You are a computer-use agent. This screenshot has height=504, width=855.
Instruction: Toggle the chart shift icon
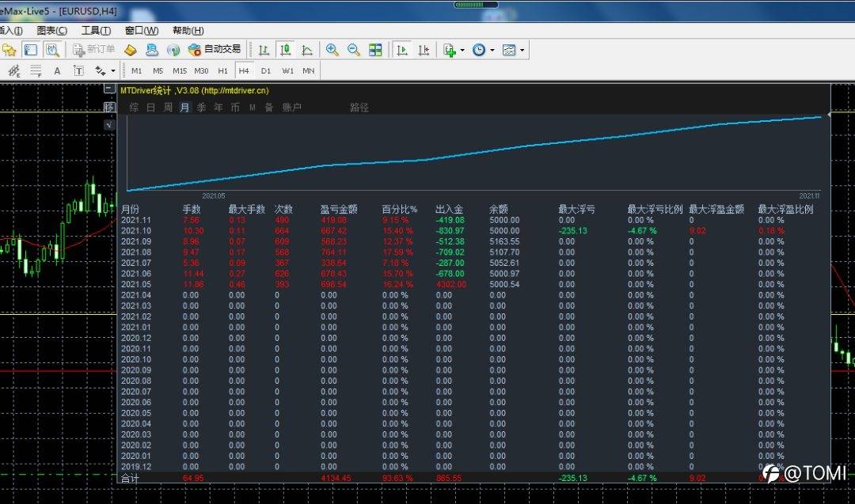pos(424,50)
